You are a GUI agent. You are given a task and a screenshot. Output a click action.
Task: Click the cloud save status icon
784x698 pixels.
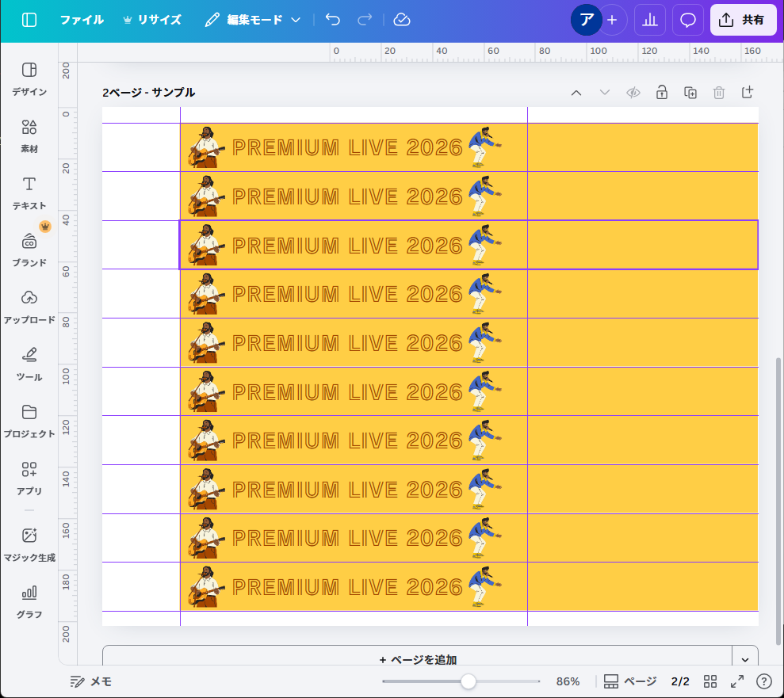click(402, 20)
